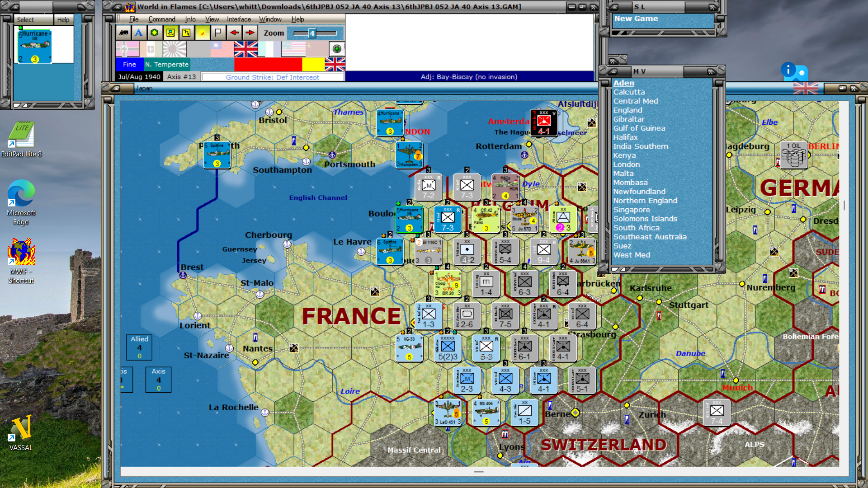The image size is (868, 488).
Task: Click the Axis 4 box on the map
Action: click(159, 380)
